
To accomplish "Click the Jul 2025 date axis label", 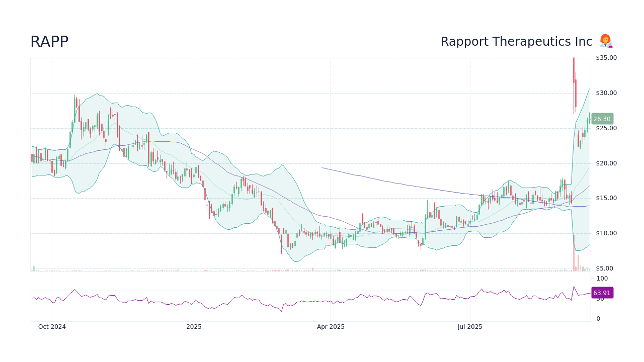I will [x=470, y=327].
